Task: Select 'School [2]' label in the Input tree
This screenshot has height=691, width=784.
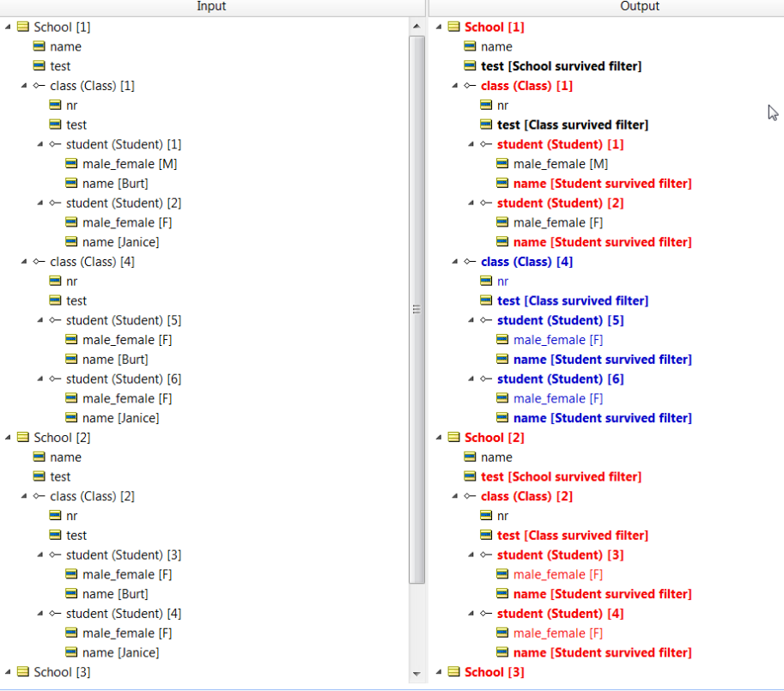Action: pos(62,438)
